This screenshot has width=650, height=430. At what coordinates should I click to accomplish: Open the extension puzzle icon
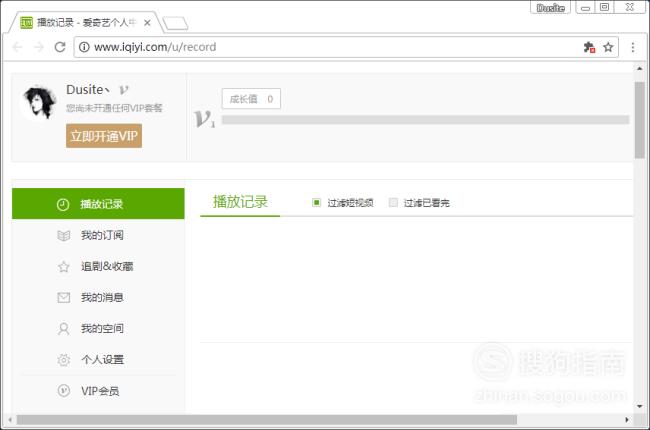(x=589, y=47)
